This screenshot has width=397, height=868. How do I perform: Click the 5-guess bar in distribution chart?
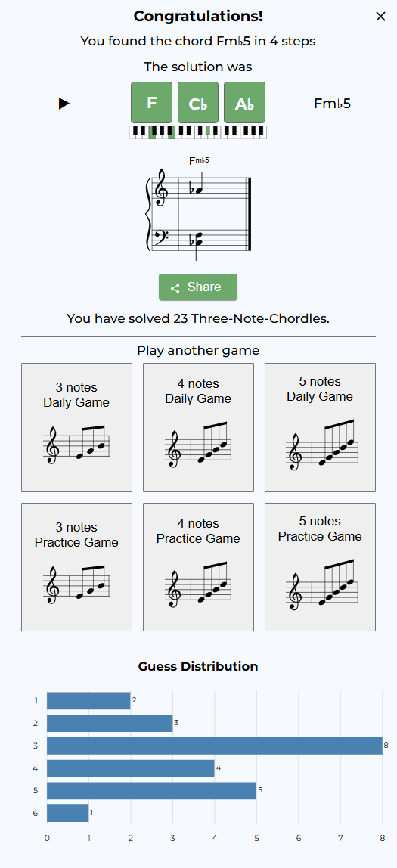tap(151, 791)
